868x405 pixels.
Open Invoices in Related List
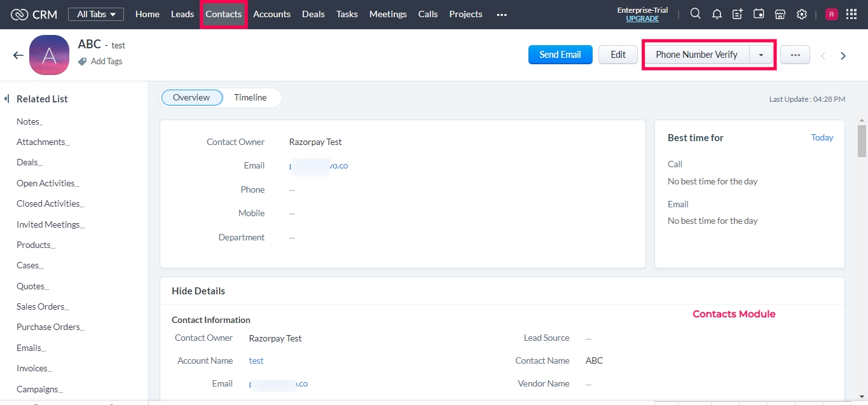(34, 368)
